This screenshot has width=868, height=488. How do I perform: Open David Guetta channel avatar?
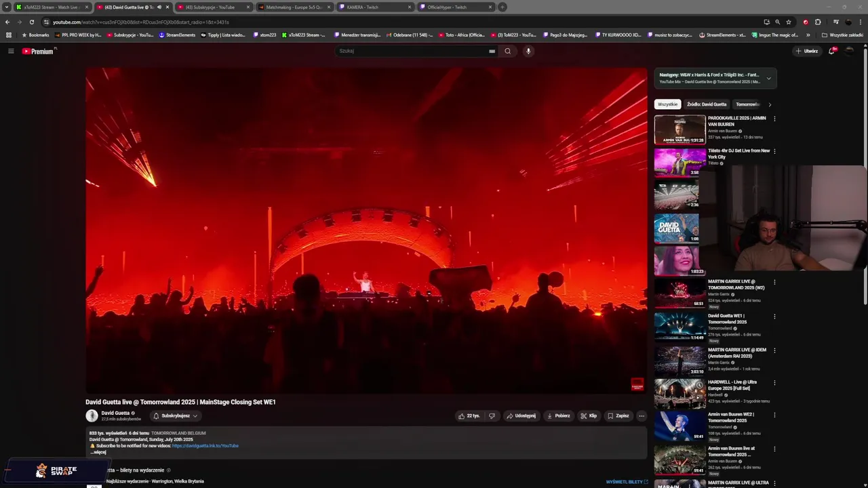pos(92,415)
